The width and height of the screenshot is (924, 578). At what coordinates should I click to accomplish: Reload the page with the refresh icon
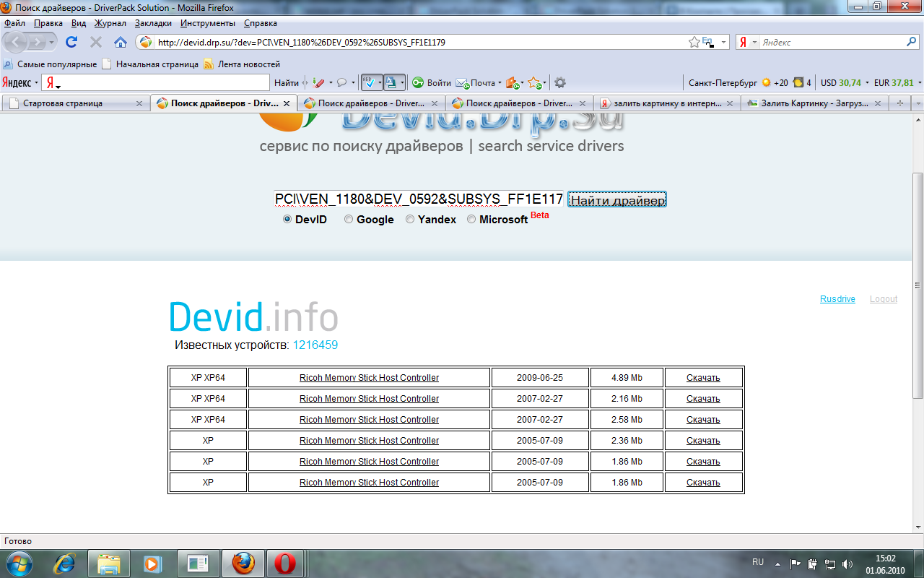coord(71,42)
